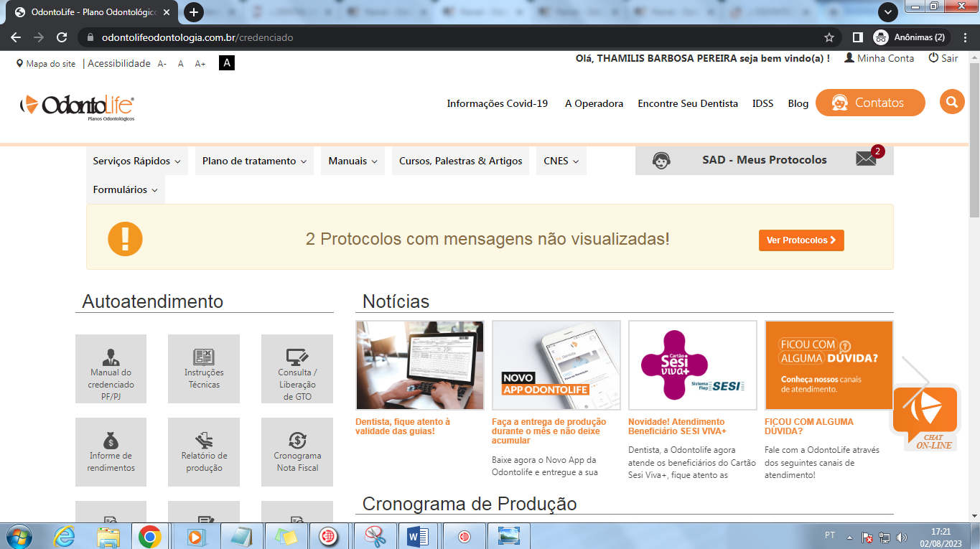Switch to Microsoft Word on the taskbar
This screenshot has height=549, width=980.
pos(417,535)
